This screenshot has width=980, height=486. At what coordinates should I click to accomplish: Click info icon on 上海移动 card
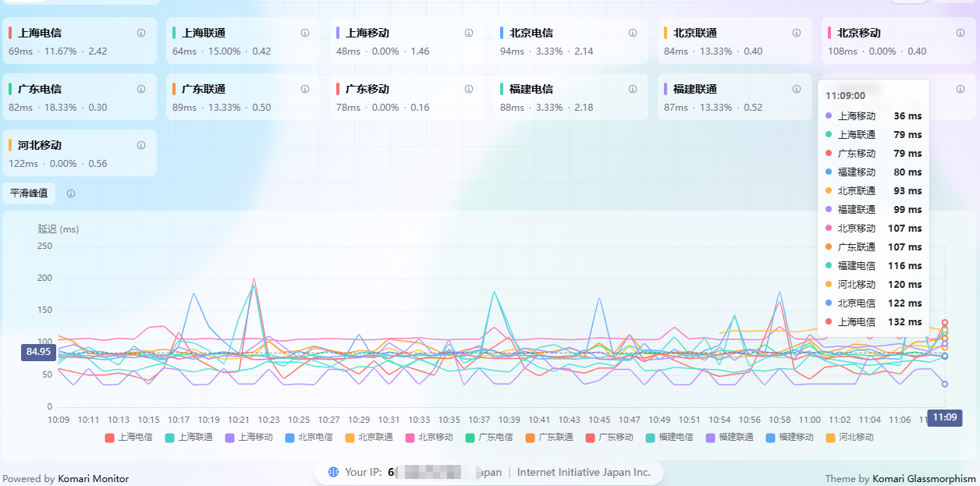pyautogui.click(x=469, y=33)
